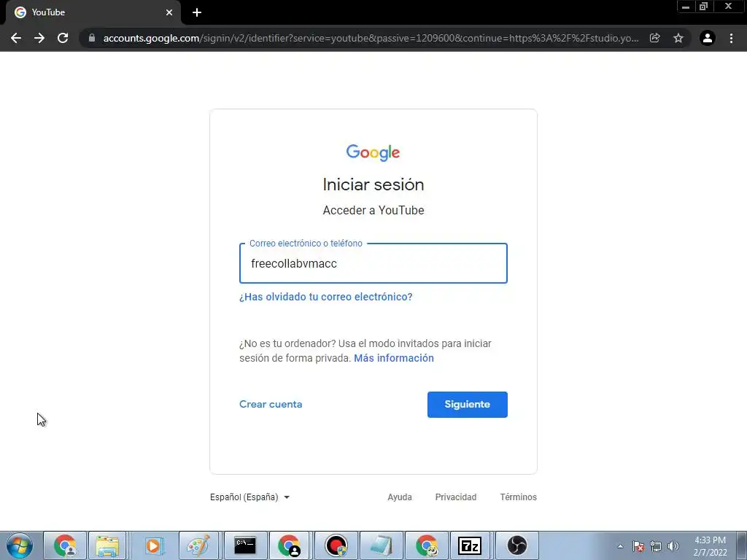747x560 pixels.
Task: View site security via the padlock icon
Action: (92, 38)
